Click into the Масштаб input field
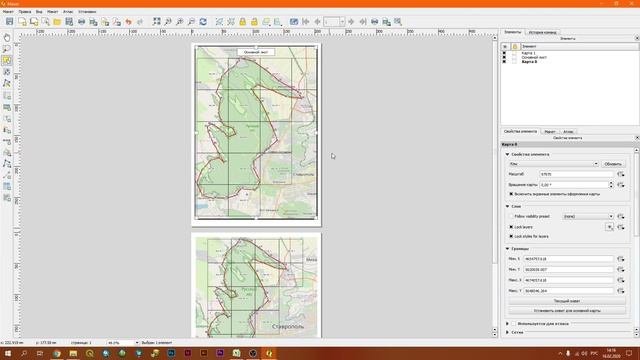 (x=576, y=174)
